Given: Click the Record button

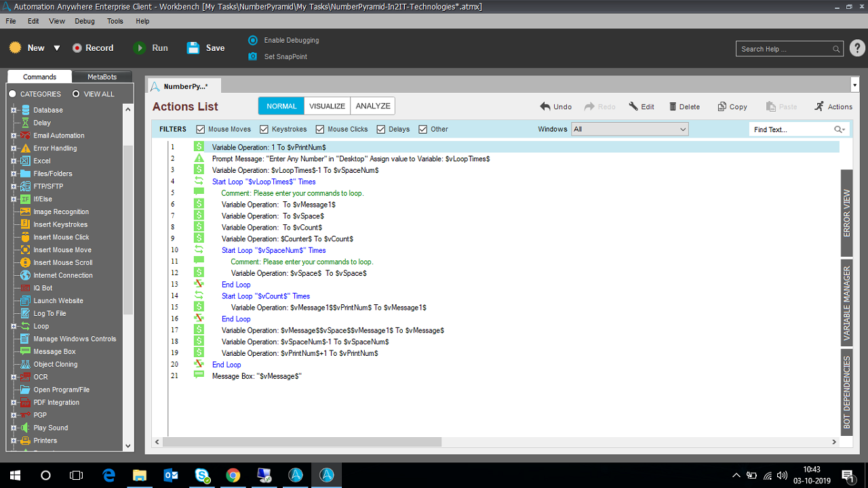Looking at the screenshot, I should point(93,48).
